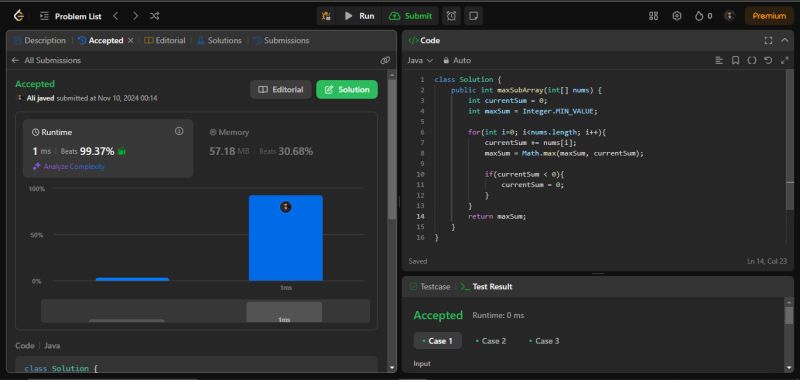
Task: Open the Testcase tab
Action: (x=430, y=287)
